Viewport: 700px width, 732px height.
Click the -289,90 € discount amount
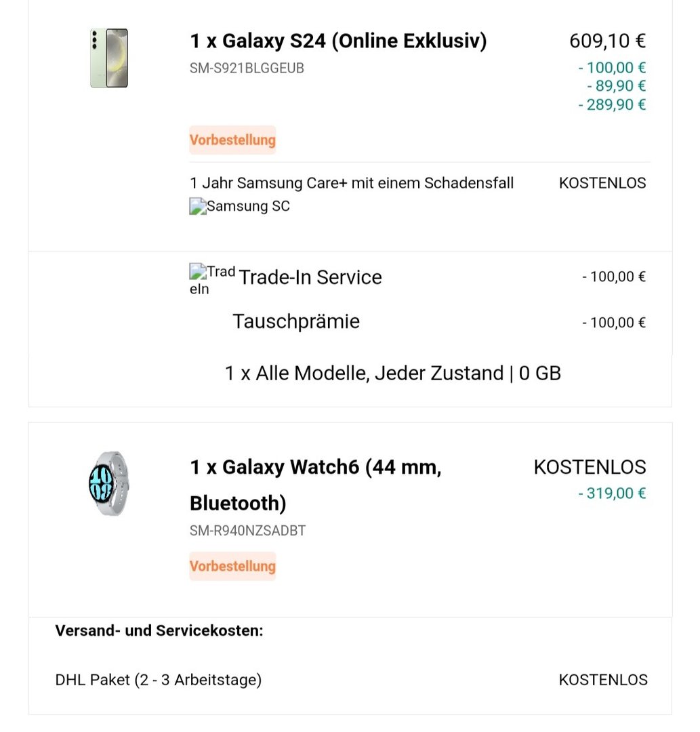point(612,104)
